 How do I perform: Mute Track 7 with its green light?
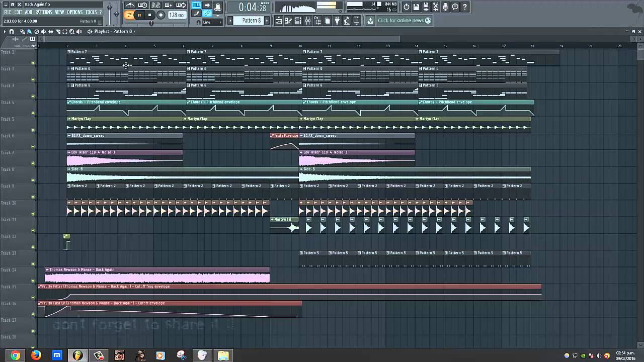[33, 163]
